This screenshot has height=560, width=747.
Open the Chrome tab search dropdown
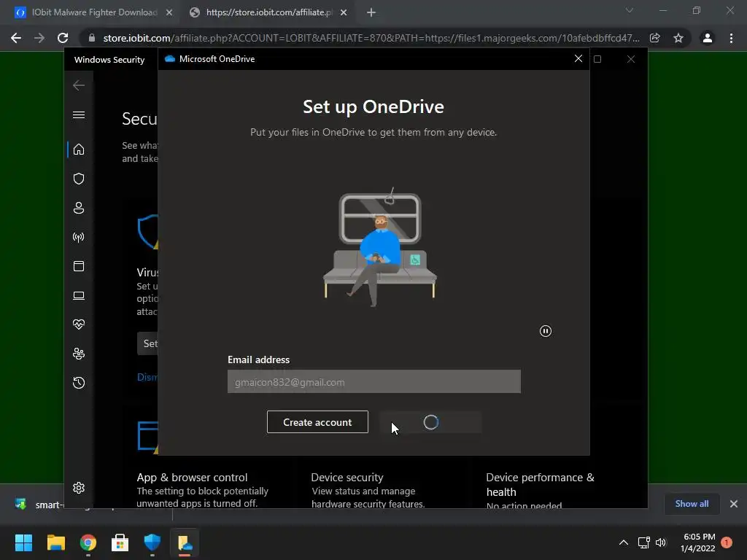pyautogui.click(x=630, y=10)
